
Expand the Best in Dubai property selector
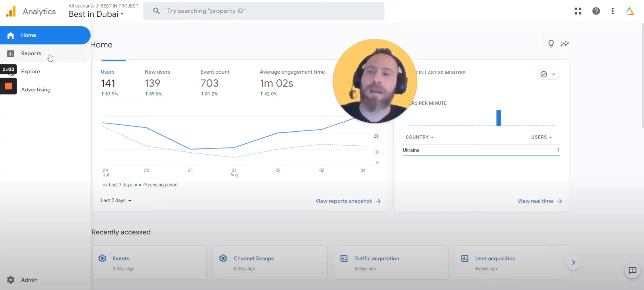click(96, 14)
